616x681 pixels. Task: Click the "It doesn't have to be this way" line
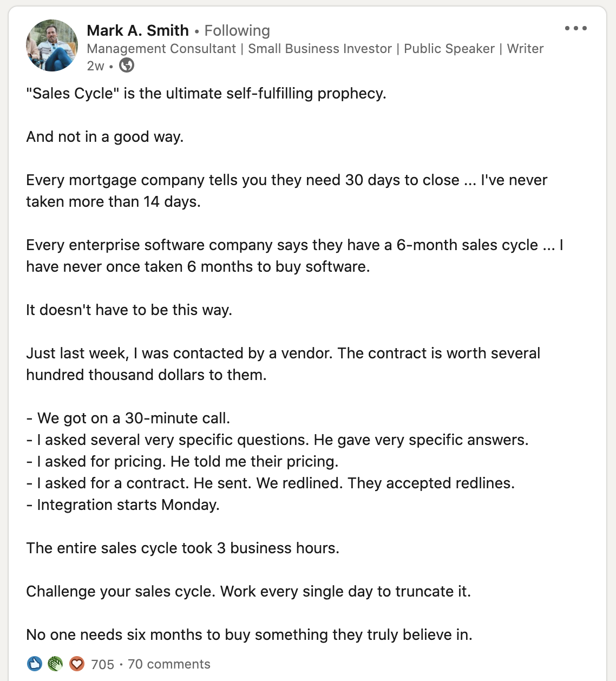(x=129, y=310)
